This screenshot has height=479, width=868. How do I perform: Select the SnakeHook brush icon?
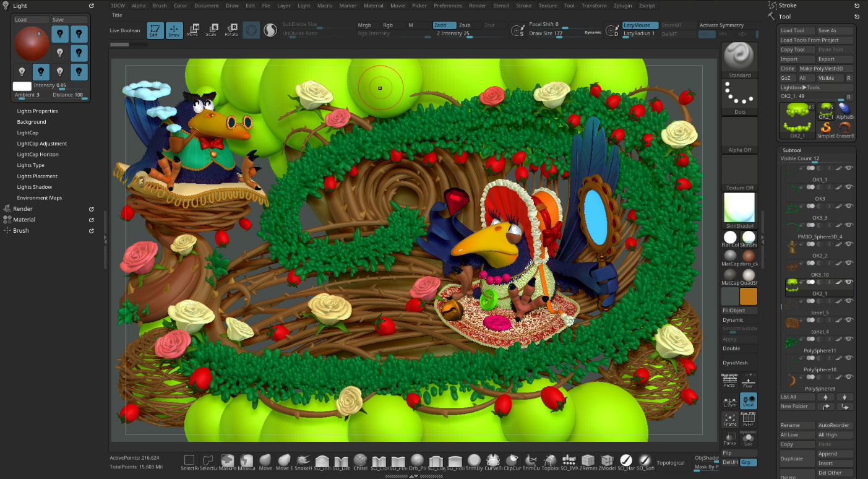303,460
